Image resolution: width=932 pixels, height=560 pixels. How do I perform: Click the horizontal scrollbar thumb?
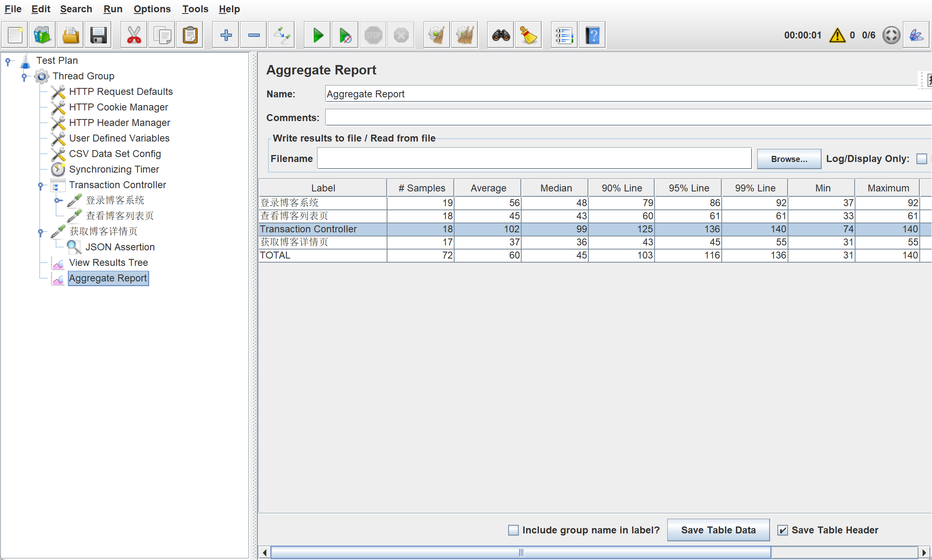pyautogui.click(x=520, y=553)
